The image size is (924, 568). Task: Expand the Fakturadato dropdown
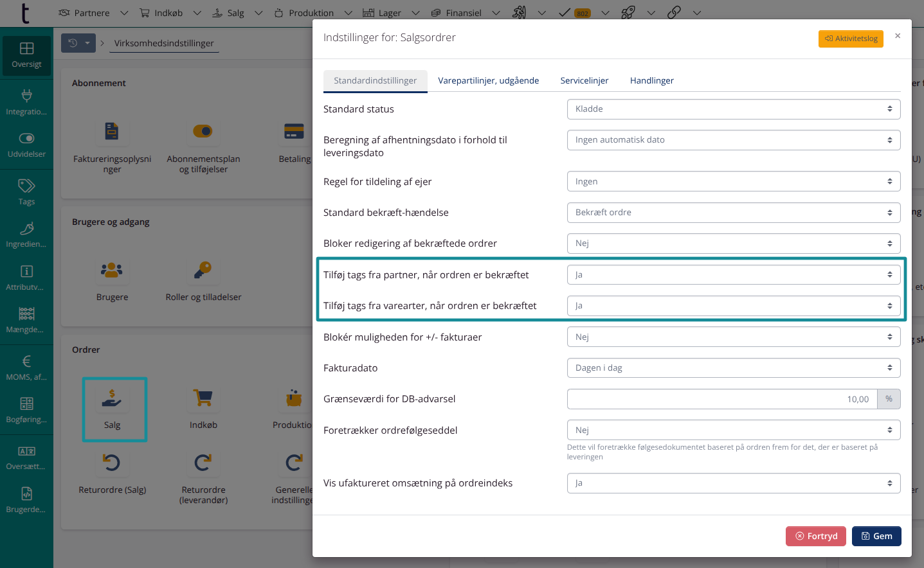pyautogui.click(x=733, y=368)
